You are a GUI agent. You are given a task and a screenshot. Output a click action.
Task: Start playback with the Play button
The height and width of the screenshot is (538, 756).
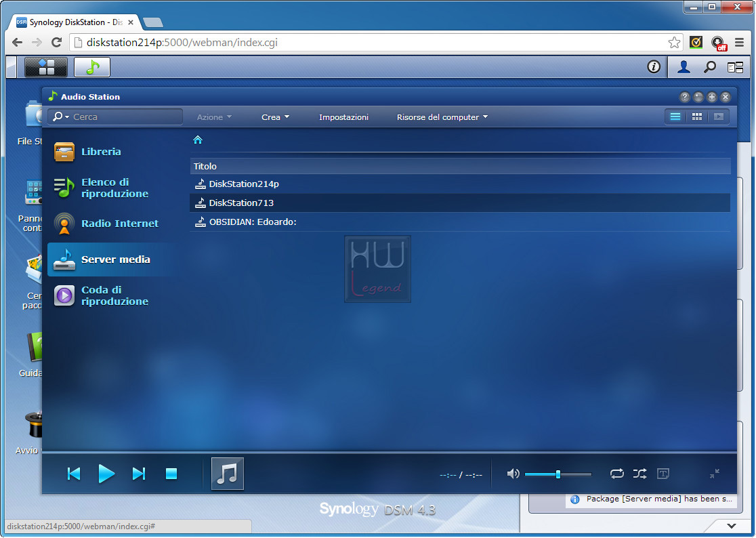106,474
